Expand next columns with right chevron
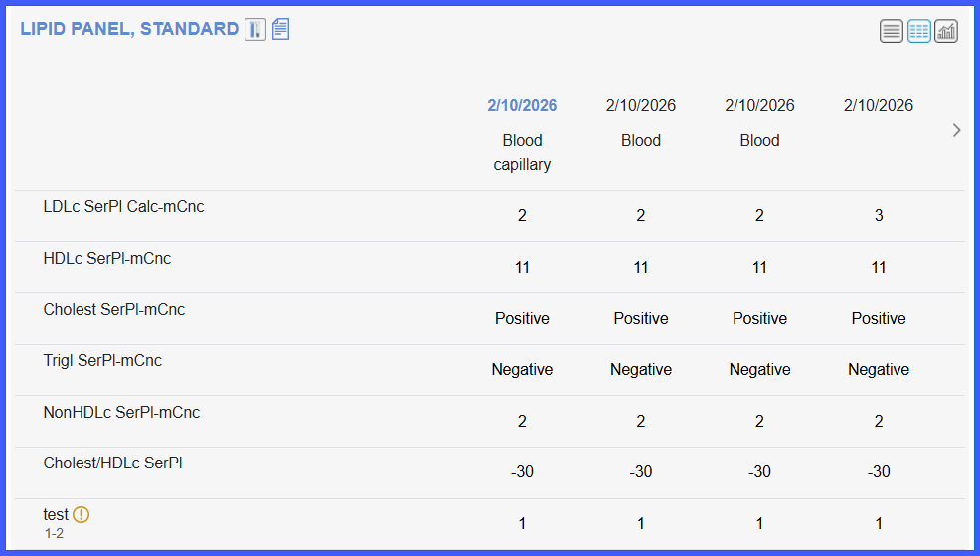 point(956,130)
